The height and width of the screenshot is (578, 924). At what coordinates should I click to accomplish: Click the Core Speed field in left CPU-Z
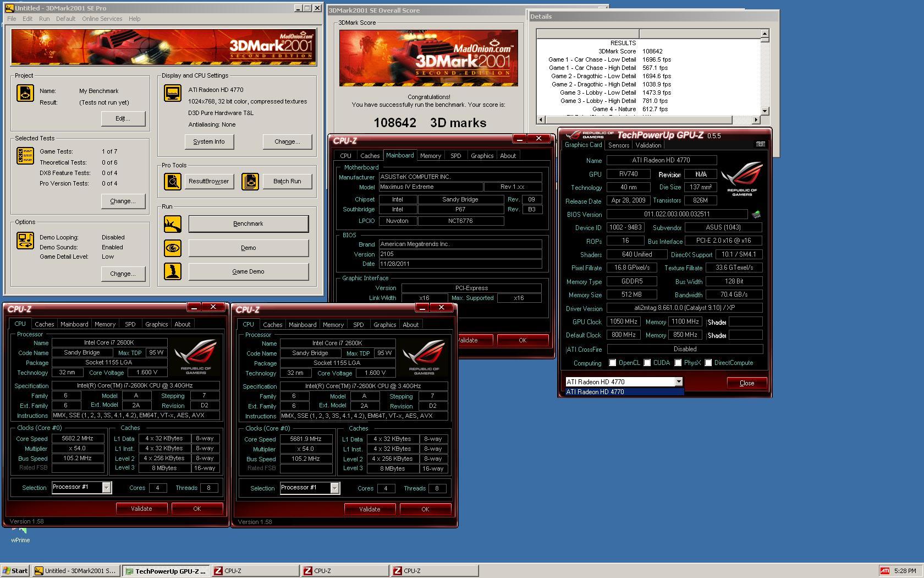click(x=78, y=439)
